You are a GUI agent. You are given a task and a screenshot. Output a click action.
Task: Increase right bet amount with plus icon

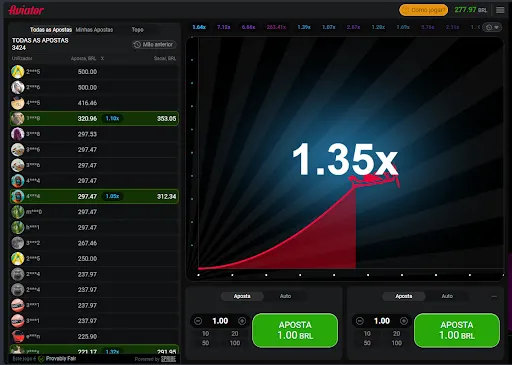pos(404,321)
